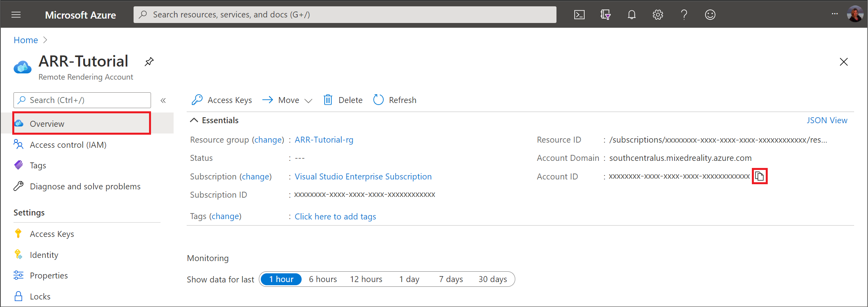
Task: Open Access Keys under Settings
Action: (x=44, y=234)
